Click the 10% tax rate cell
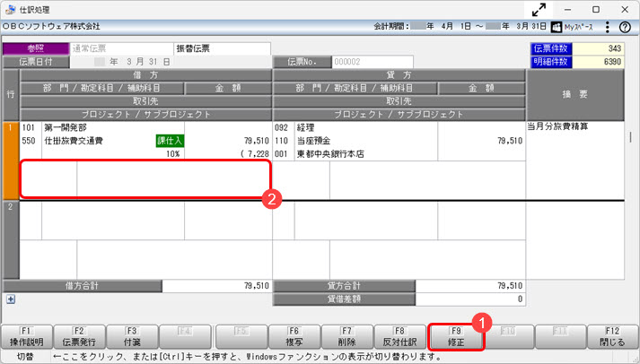Screen dimensions: 640x364 [173, 154]
